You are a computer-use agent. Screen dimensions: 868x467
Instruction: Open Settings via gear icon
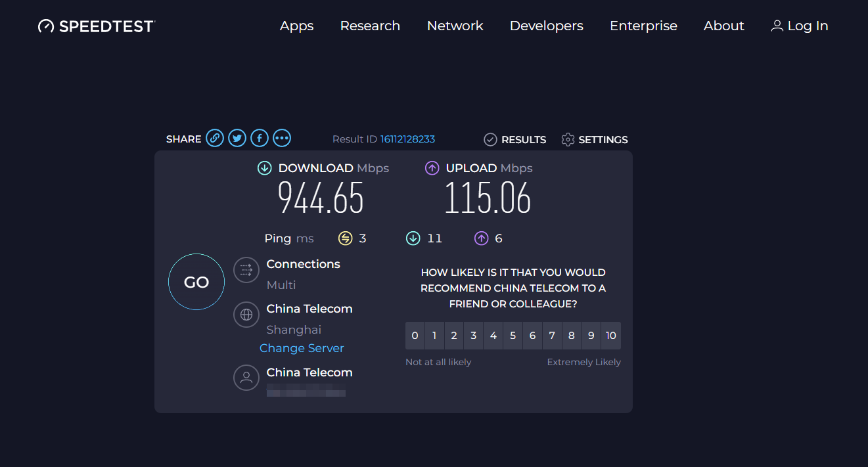[x=568, y=139]
